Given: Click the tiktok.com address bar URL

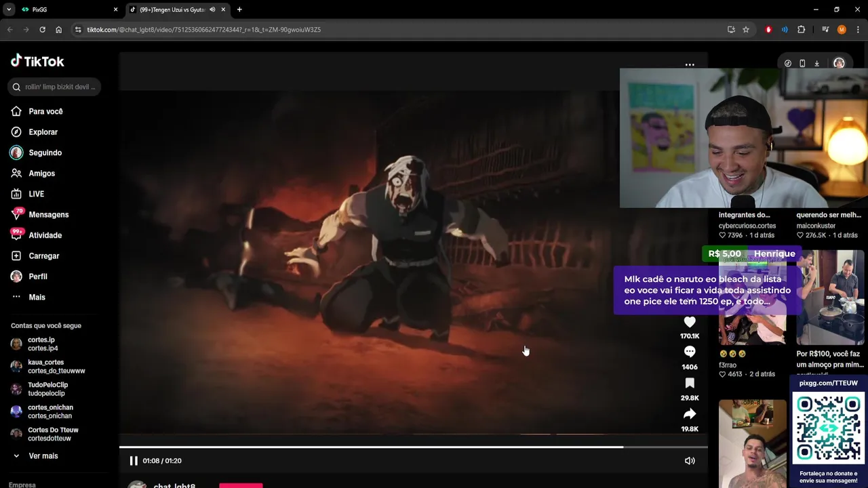Looking at the screenshot, I should click(203, 30).
